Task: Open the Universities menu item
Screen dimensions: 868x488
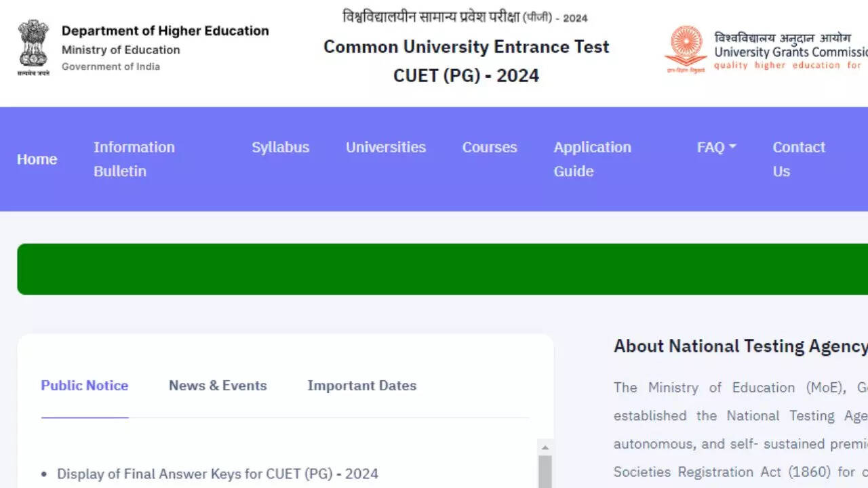Action: (x=386, y=147)
